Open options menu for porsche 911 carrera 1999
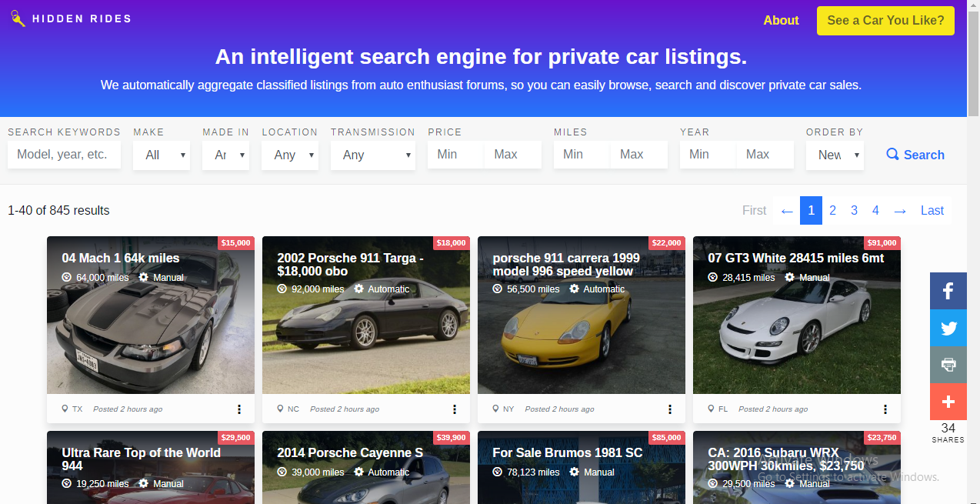The height and width of the screenshot is (504, 980). 670,409
